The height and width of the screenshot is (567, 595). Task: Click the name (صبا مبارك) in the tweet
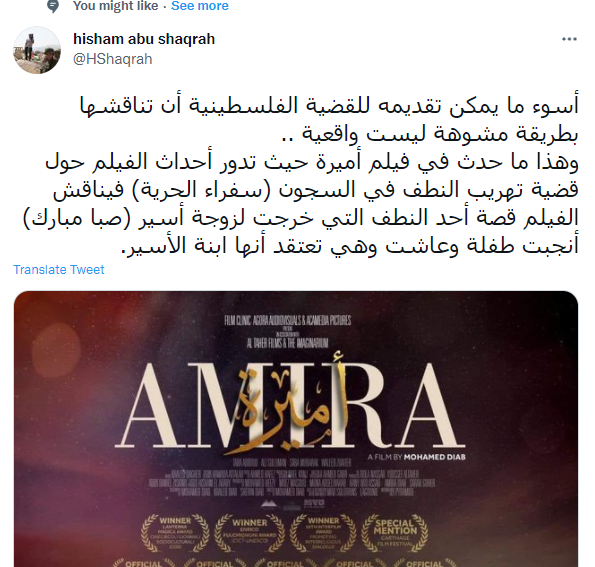(77, 218)
